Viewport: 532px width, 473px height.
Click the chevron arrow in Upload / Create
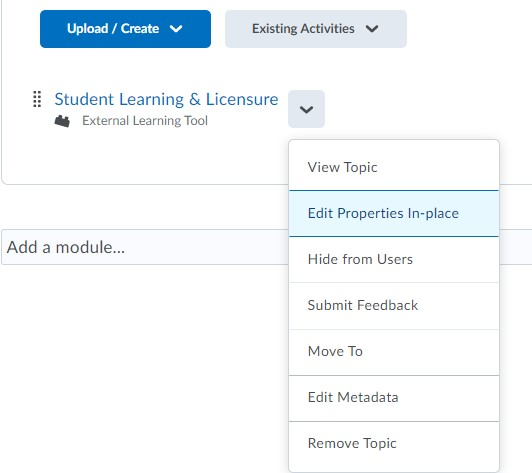point(176,29)
